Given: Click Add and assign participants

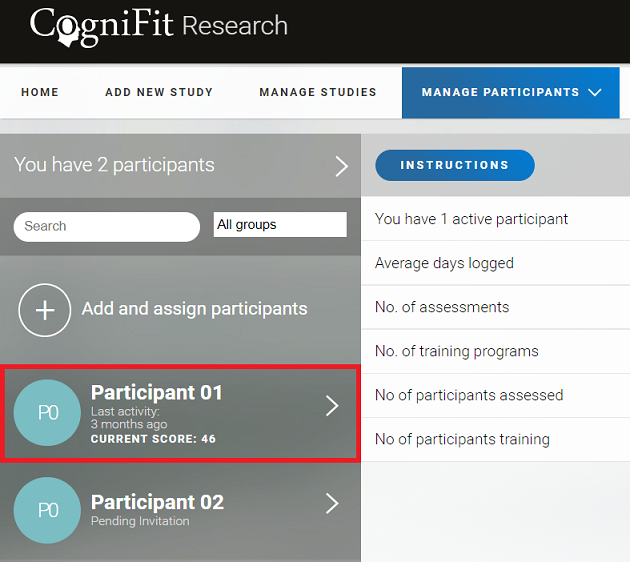Looking at the screenshot, I should tap(194, 309).
